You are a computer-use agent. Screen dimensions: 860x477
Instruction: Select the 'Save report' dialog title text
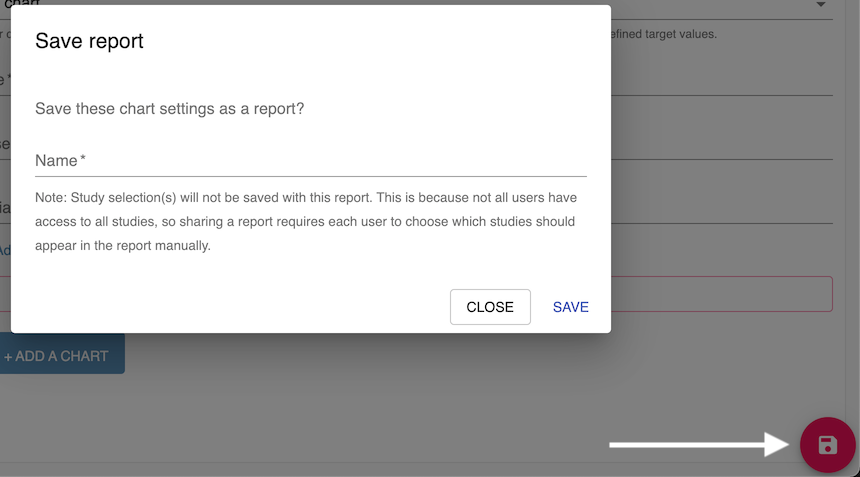click(x=89, y=41)
